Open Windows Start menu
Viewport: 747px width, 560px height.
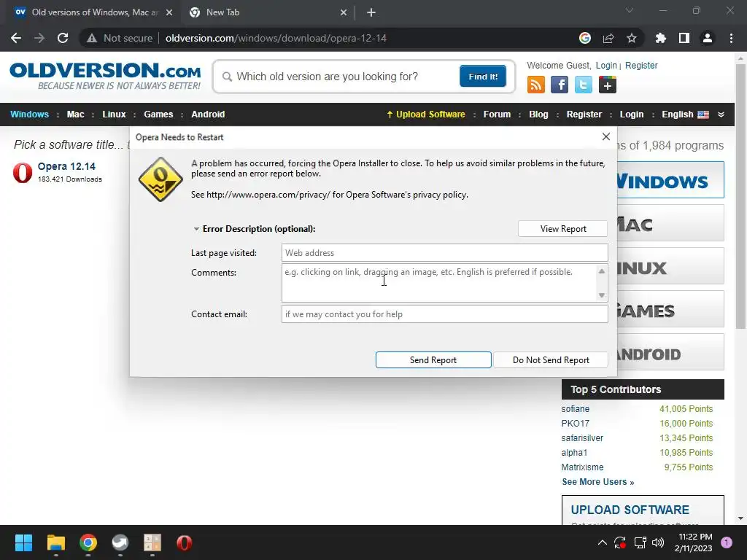pyautogui.click(x=23, y=542)
